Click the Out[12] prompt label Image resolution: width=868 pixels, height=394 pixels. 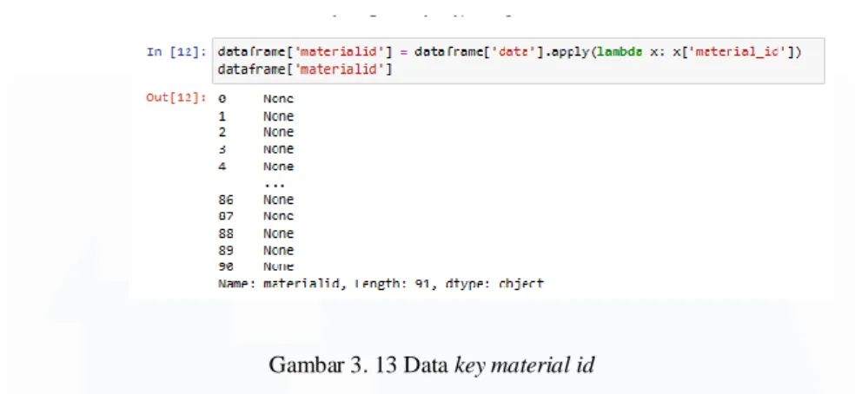176,98
